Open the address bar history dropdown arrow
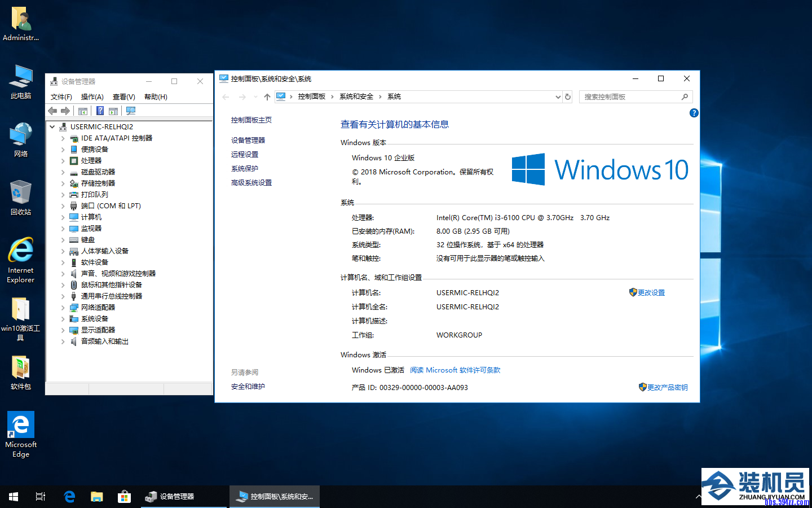812x508 pixels. click(x=558, y=97)
